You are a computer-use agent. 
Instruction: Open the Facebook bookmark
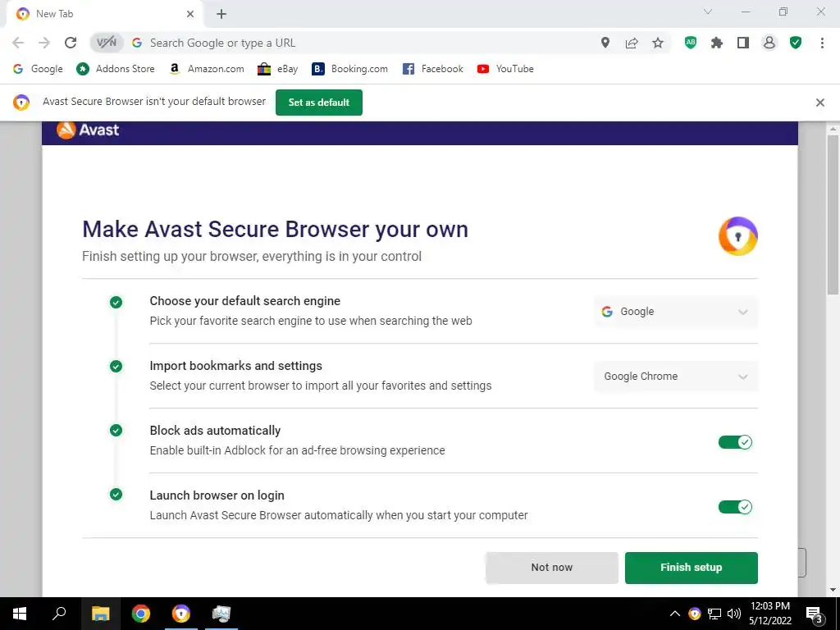pyautogui.click(x=433, y=69)
